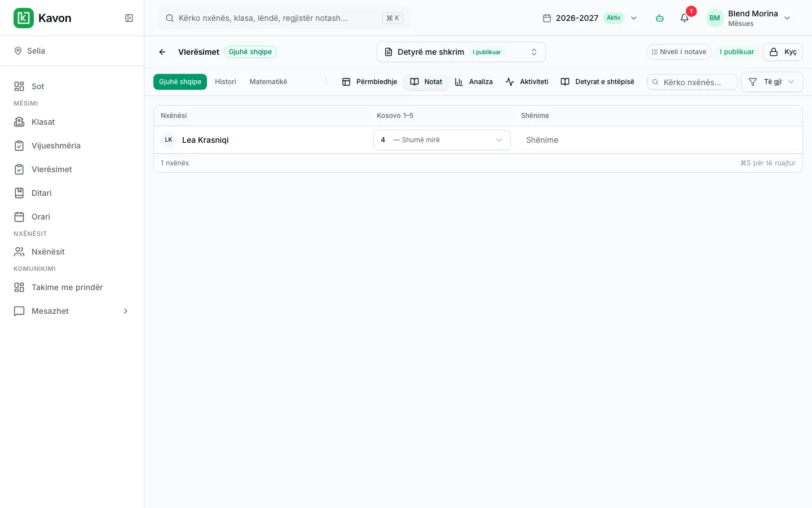Click the Vijueshmëria clipboard icon
This screenshot has width=812, height=508.
click(19, 146)
